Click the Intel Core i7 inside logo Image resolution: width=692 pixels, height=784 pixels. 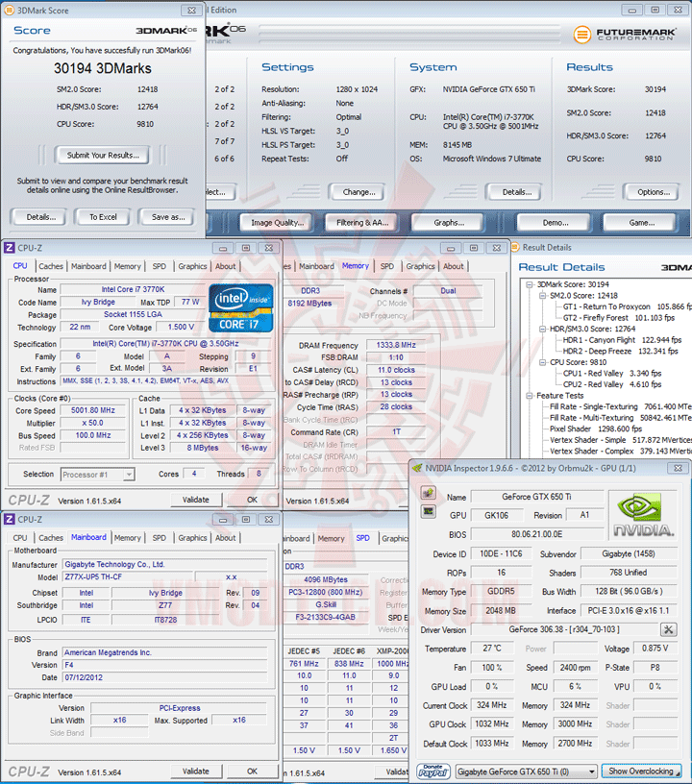tap(241, 308)
